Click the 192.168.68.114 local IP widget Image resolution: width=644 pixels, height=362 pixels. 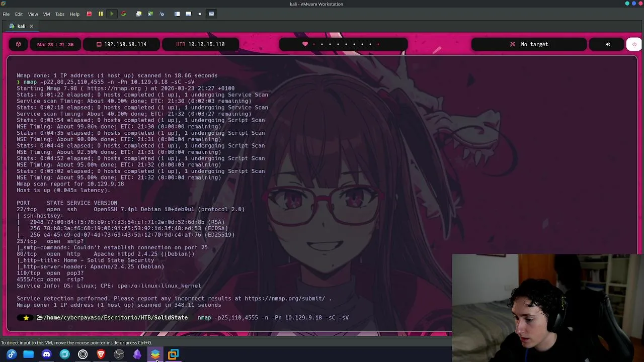point(121,44)
